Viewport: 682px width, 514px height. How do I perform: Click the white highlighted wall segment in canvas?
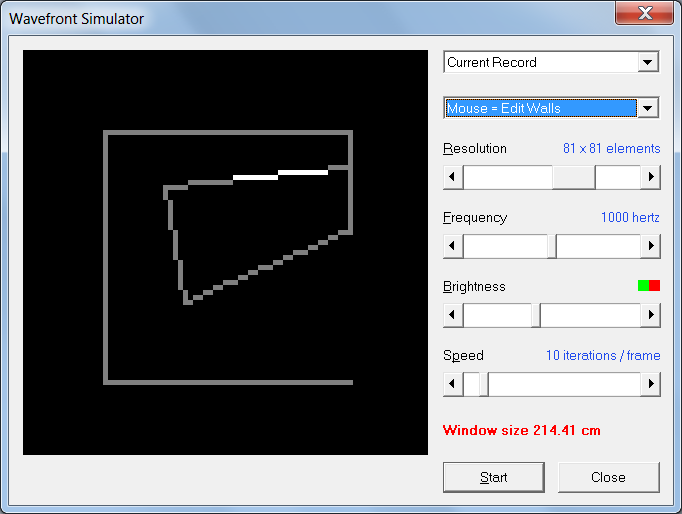pyautogui.click(x=281, y=175)
